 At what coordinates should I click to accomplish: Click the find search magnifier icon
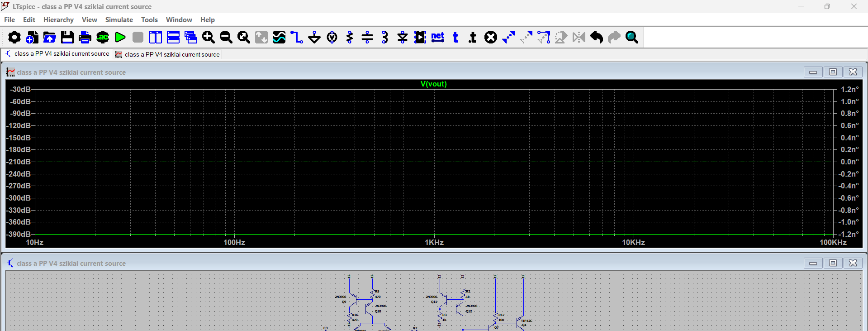[x=632, y=37]
